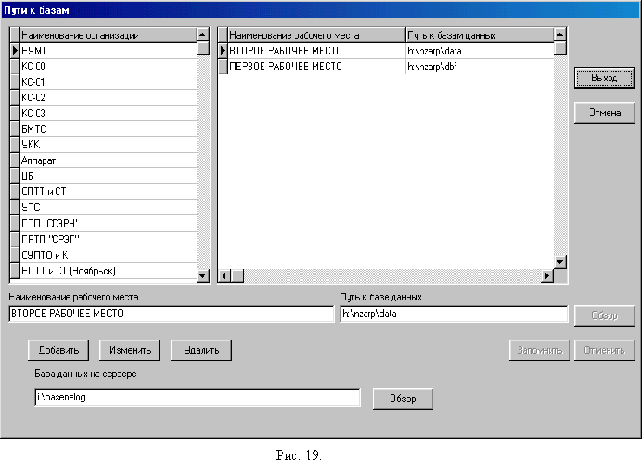Image resolution: width=643 pixels, height=474 pixels.
Task: Click right arrow of workplace table horizontal scrollbar
Action: [x=547, y=276]
